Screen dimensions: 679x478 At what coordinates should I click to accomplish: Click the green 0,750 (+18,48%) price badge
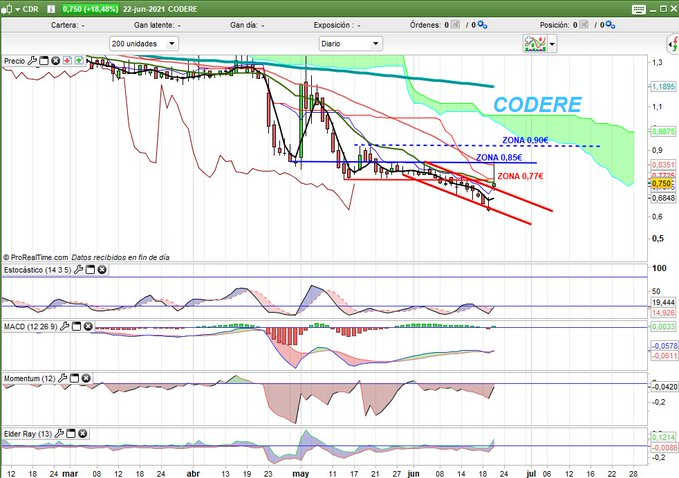click(x=90, y=9)
